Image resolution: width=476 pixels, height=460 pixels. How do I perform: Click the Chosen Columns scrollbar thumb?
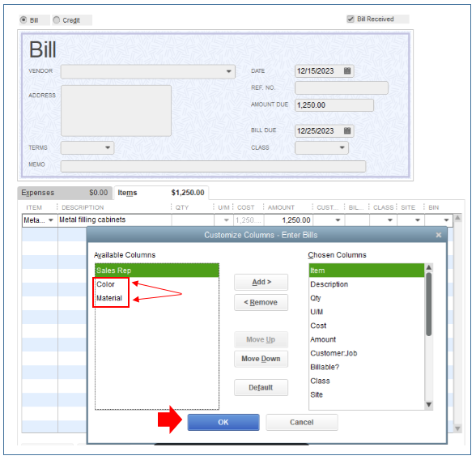pyautogui.click(x=429, y=305)
